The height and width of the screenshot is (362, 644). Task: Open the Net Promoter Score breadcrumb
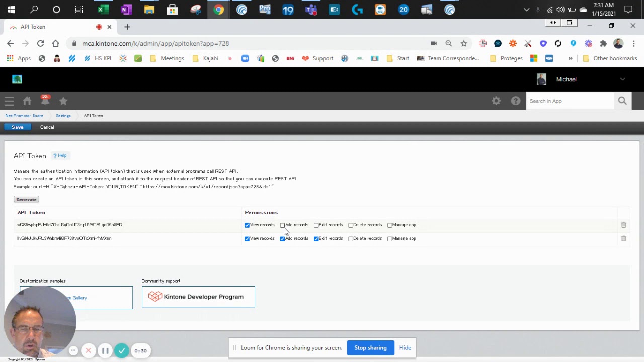click(24, 116)
